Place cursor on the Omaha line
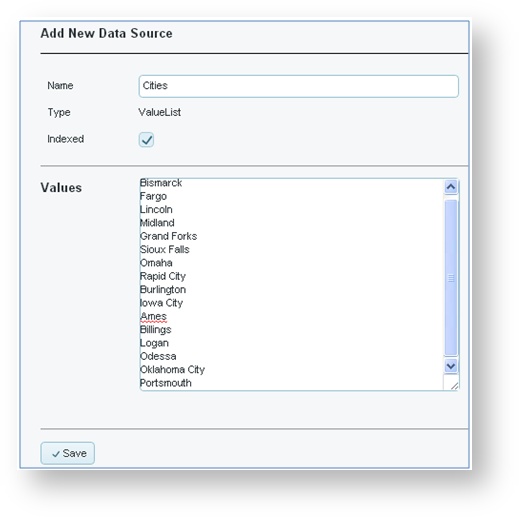520x518 pixels. [x=156, y=263]
